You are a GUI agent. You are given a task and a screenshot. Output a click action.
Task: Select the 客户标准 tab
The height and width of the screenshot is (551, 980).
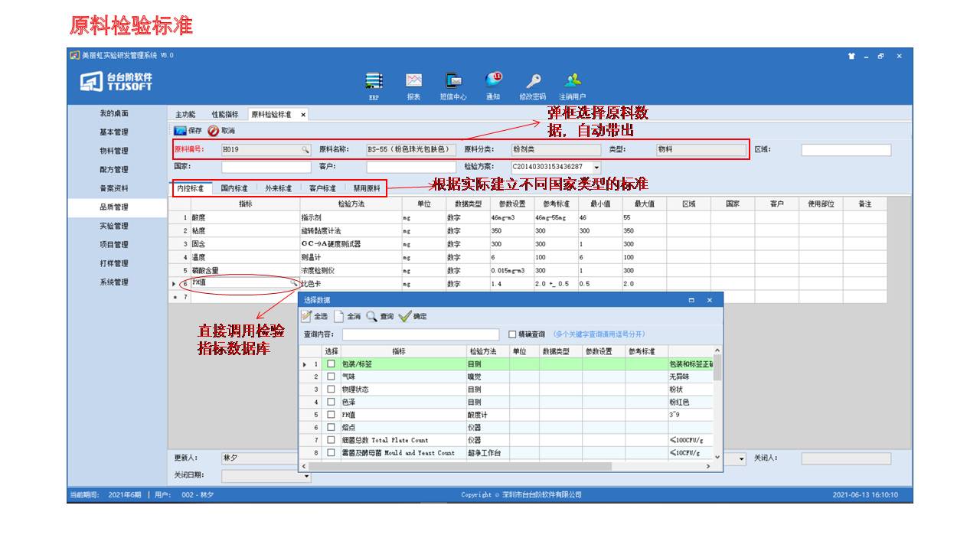pyautogui.click(x=322, y=188)
